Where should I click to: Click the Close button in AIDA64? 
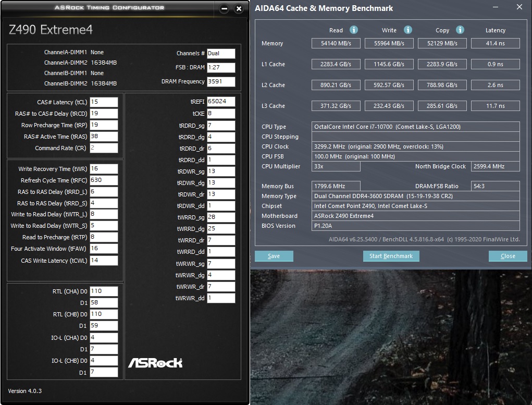click(508, 256)
